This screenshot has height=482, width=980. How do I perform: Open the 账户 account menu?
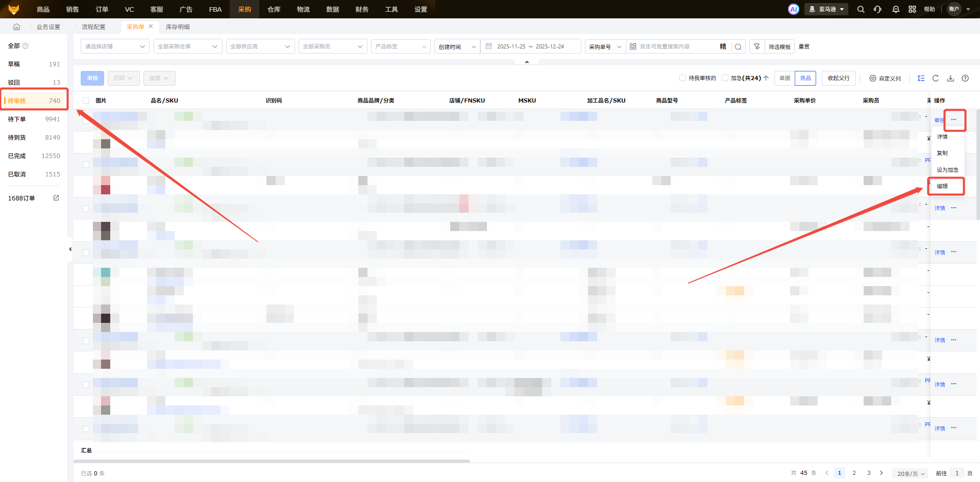[959, 9]
